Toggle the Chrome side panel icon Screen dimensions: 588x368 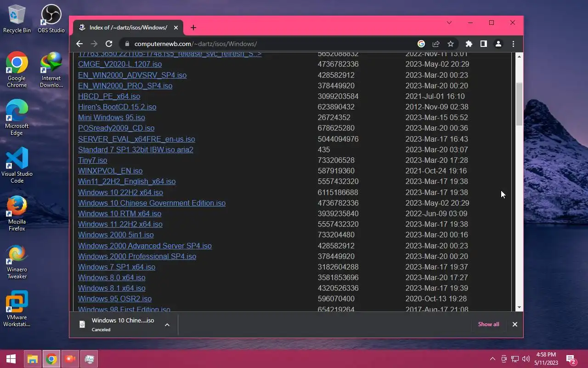pyautogui.click(x=483, y=44)
